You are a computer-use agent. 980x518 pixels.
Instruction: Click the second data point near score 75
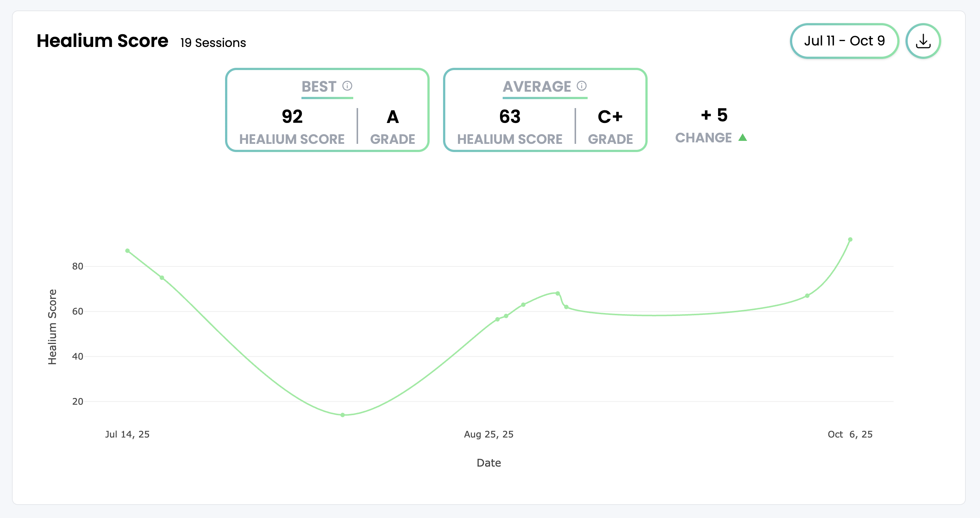pyautogui.click(x=162, y=278)
